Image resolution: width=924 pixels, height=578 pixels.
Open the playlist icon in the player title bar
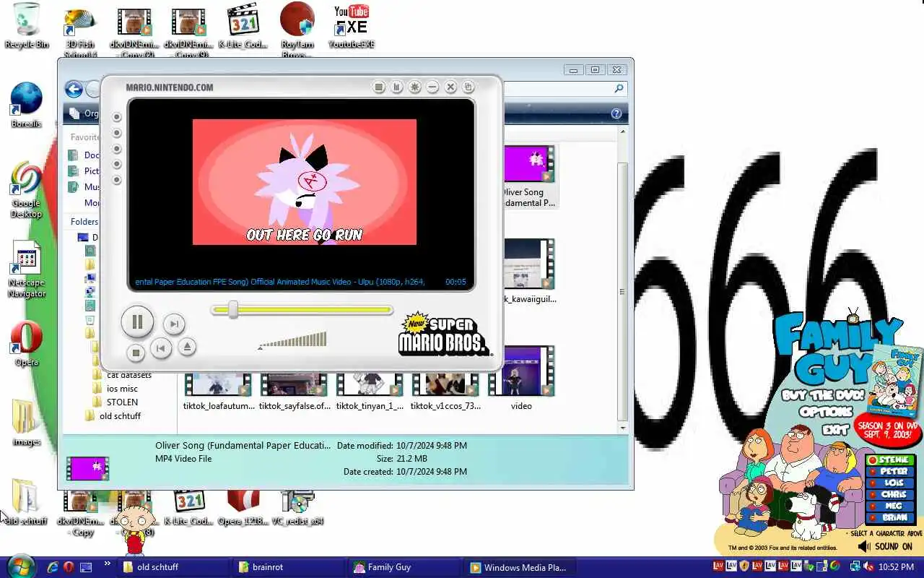[379, 87]
